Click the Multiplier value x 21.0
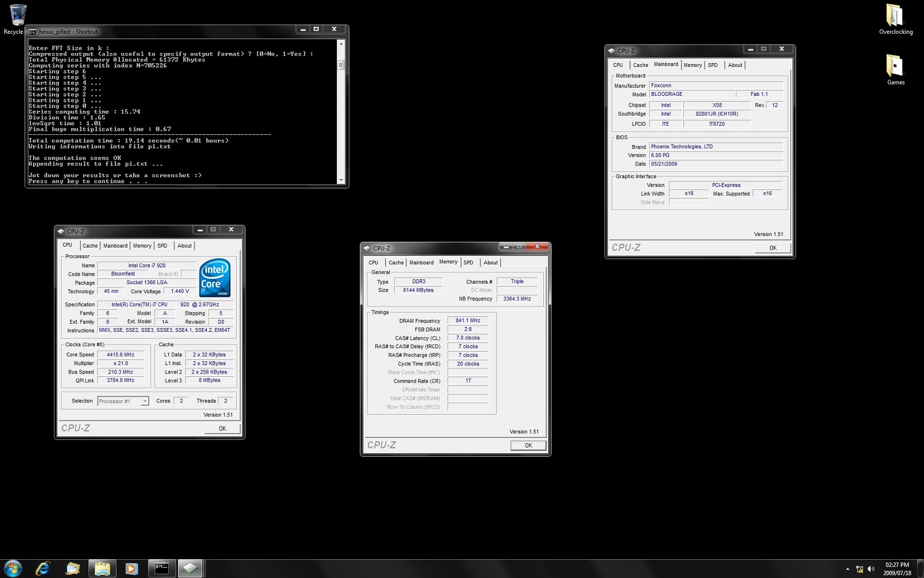 click(x=120, y=363)
